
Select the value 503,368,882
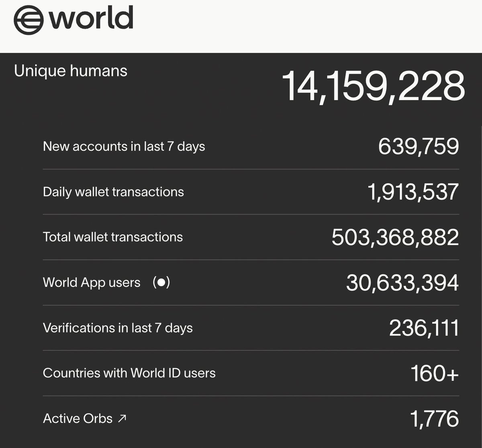pyautogui.click(x=395, y=237)
